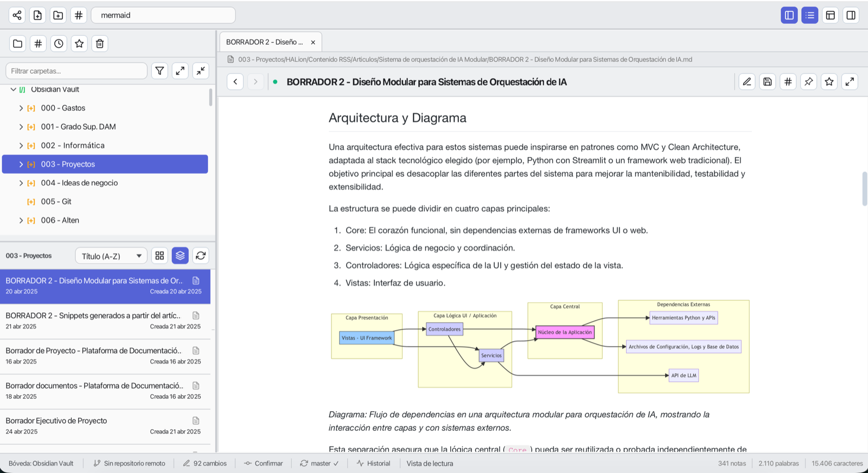This screenshot has height=473, width=868.
Task: Collapse the Obsidian Vault root folder
Action: click(x=13, y=90)
